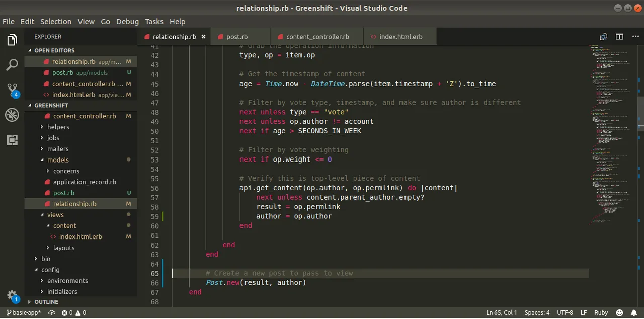Screen dimensions: 644x319
Task: Close the relationship.rb tab
Action: click(x=203, y=37)
